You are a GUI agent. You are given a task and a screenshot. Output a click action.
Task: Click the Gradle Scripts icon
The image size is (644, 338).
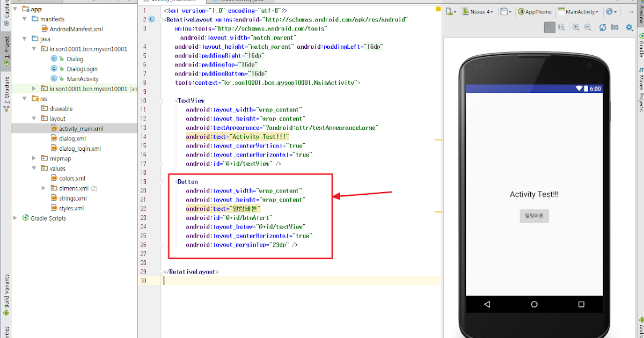[x=26, y=218]
